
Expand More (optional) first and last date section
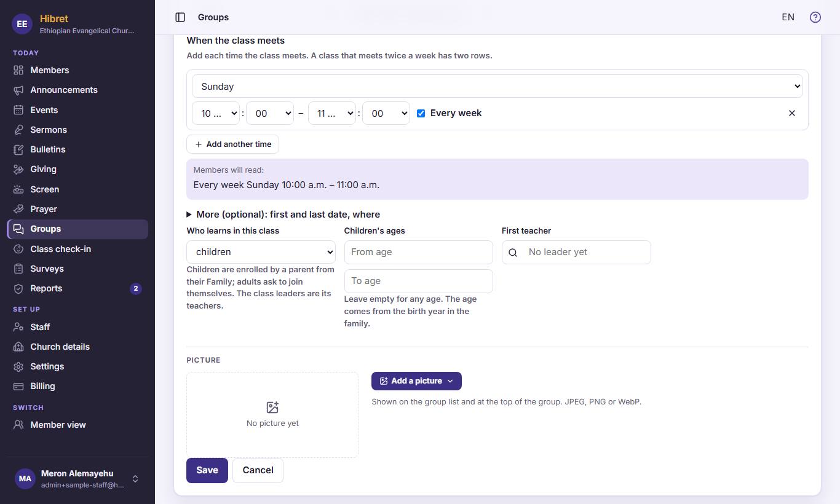pos(283,215)
